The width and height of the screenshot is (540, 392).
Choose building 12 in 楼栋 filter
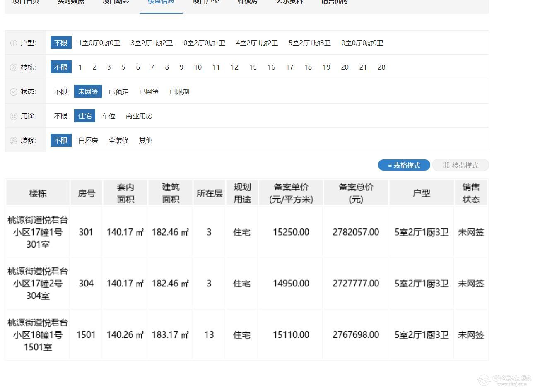[234, 67]
